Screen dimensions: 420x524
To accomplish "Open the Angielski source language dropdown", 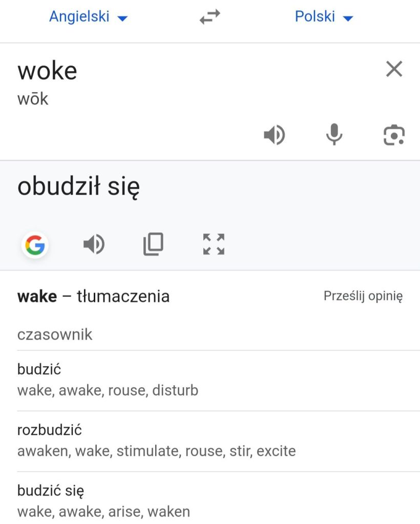I will tap(88, 17).
